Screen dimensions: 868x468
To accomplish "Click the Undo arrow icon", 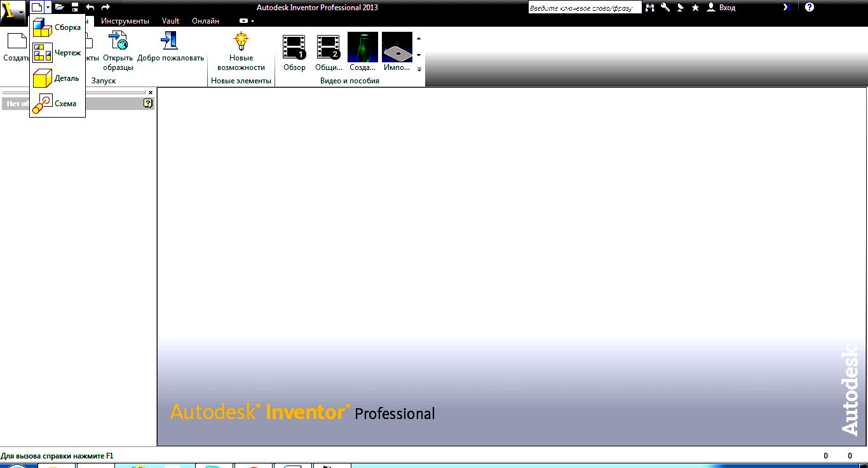I will coord(90,8).
